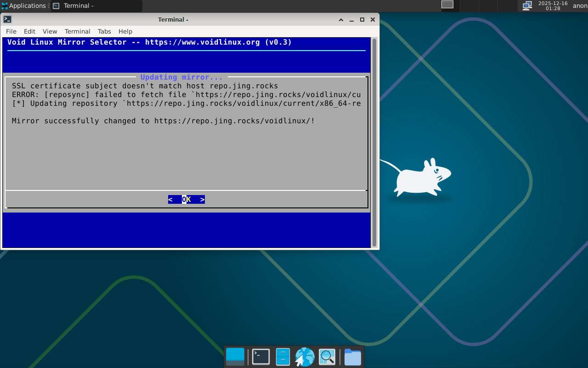Select the first workspace in workspace switcher
Image resolution: width=588 pixels, height=368 pixels.
click(447, 5)
